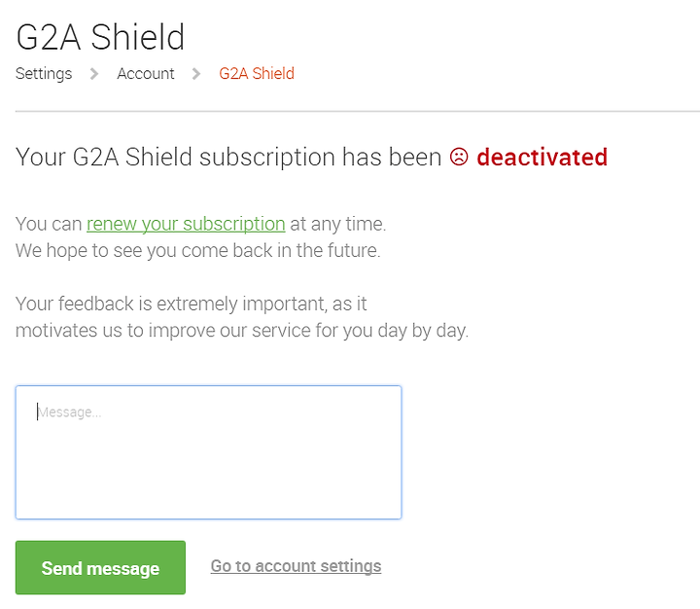Click the chevron arrow after Account breadcrumb
Viewport: 700px width, 609px height.
196,74
